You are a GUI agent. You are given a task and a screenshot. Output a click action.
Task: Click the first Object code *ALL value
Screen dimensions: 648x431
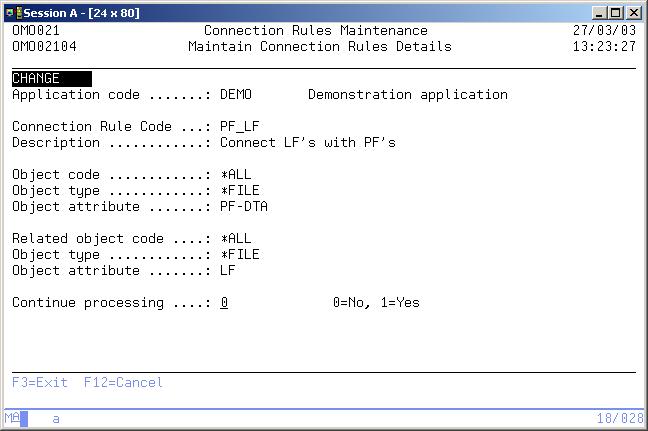click(236, 175)
